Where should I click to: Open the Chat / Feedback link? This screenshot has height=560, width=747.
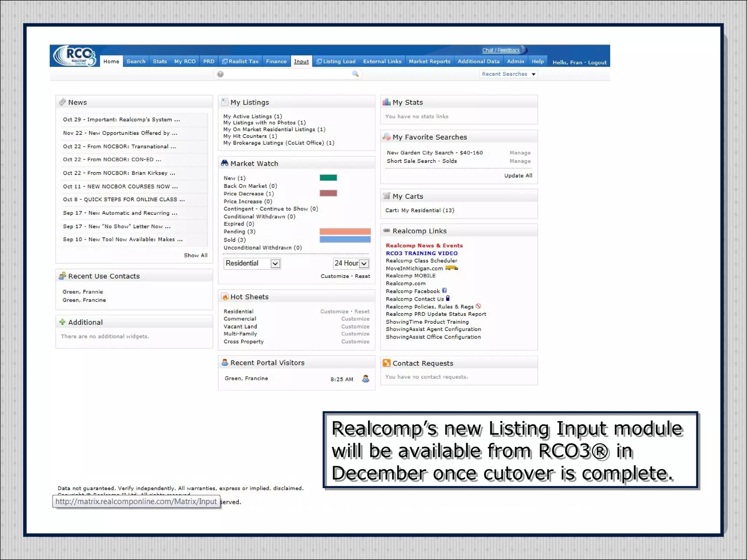(501, 51)
